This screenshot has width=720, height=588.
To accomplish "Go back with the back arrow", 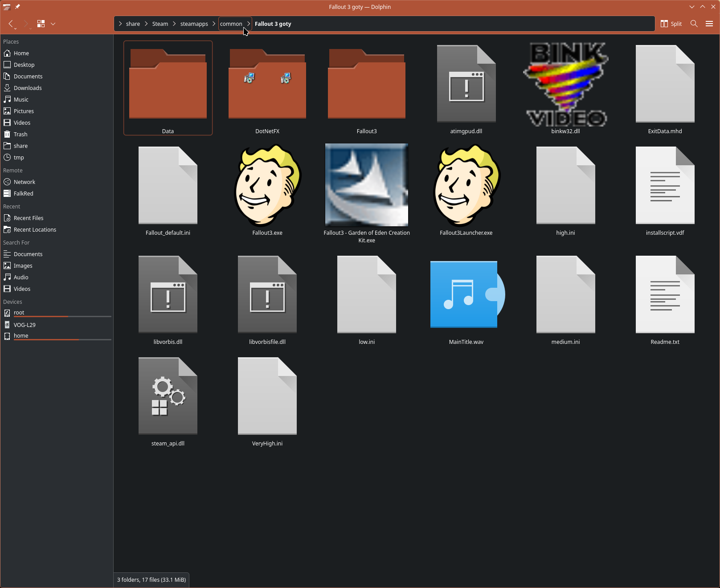I will click(11, 24).
